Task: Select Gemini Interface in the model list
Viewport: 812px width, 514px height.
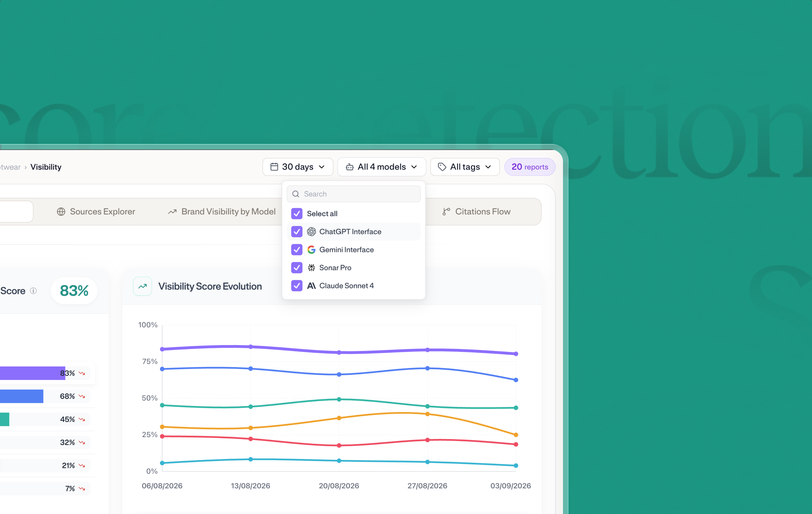Action: (x=354, y=249)
